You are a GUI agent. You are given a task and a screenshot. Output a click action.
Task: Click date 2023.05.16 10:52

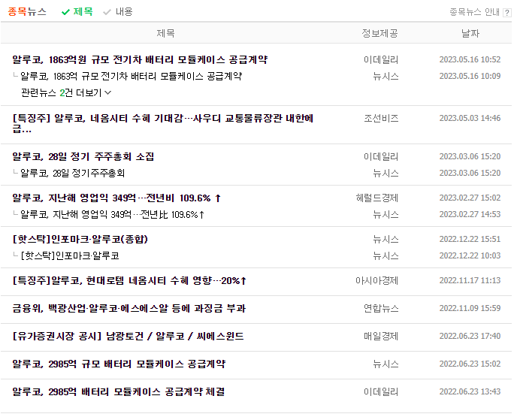470,59
